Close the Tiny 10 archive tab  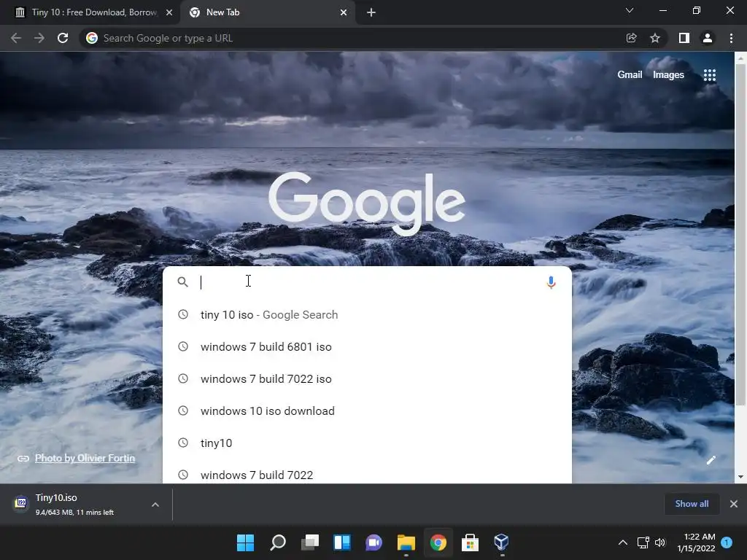point(169,12)
